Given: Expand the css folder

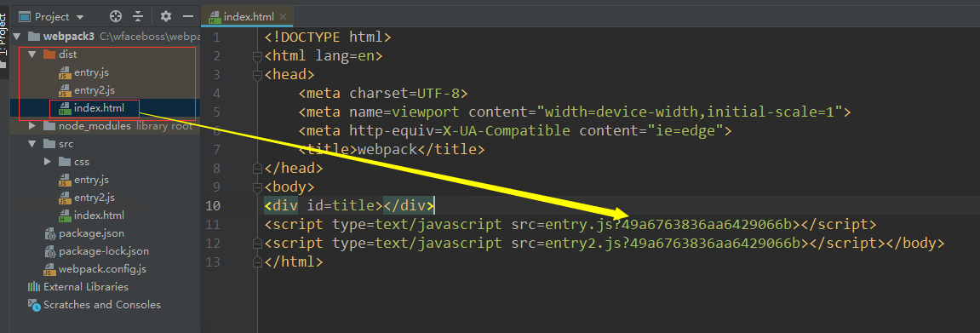Looking at the screenshot, I should coord(48,162).
